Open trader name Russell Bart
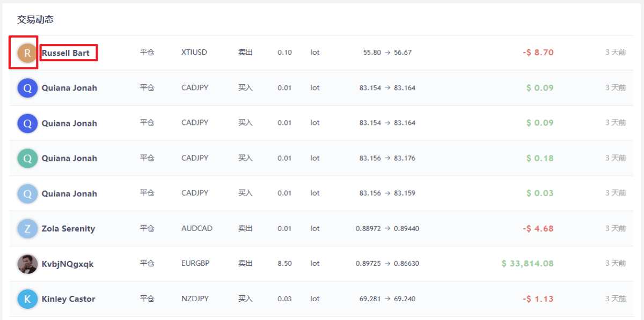 click(65, 53)
